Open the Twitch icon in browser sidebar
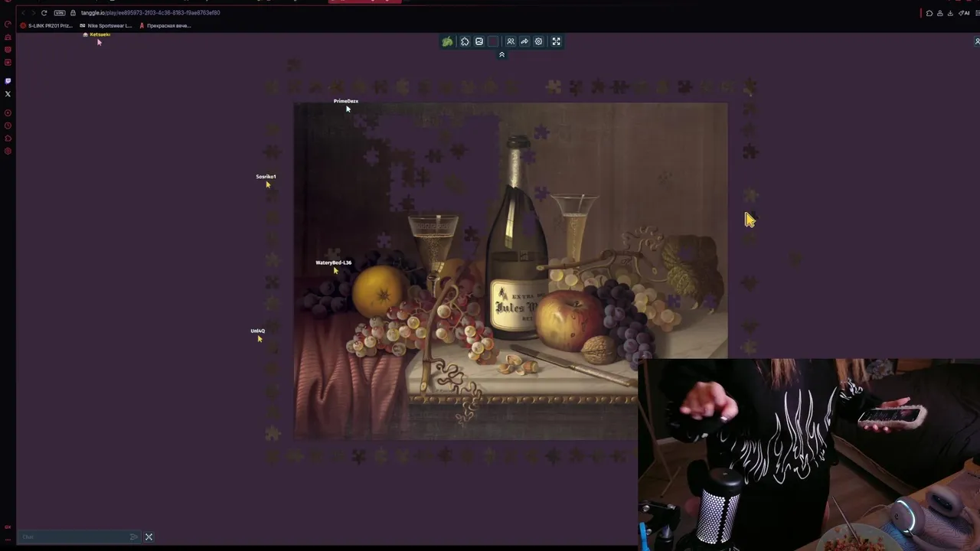The image size is (980, 551). point(8,81)
